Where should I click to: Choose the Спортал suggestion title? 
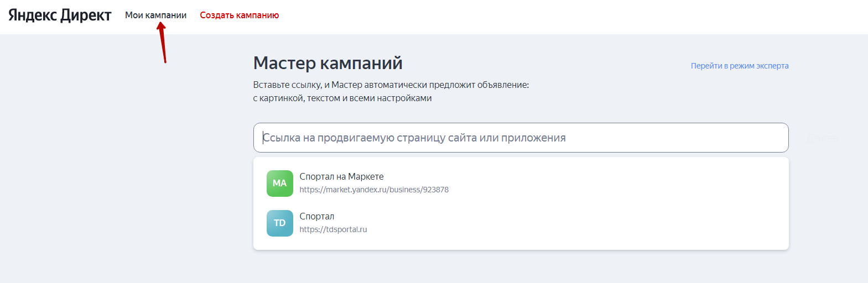click(316, 217)
